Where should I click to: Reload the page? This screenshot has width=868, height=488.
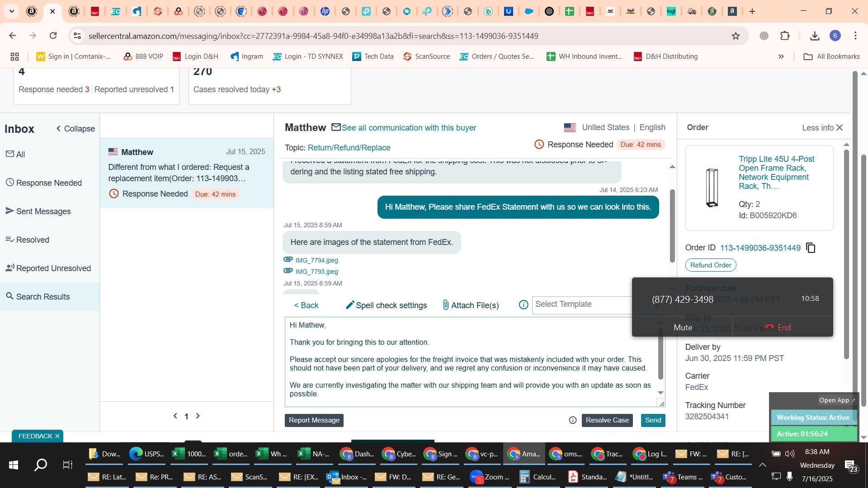[53, 36]
